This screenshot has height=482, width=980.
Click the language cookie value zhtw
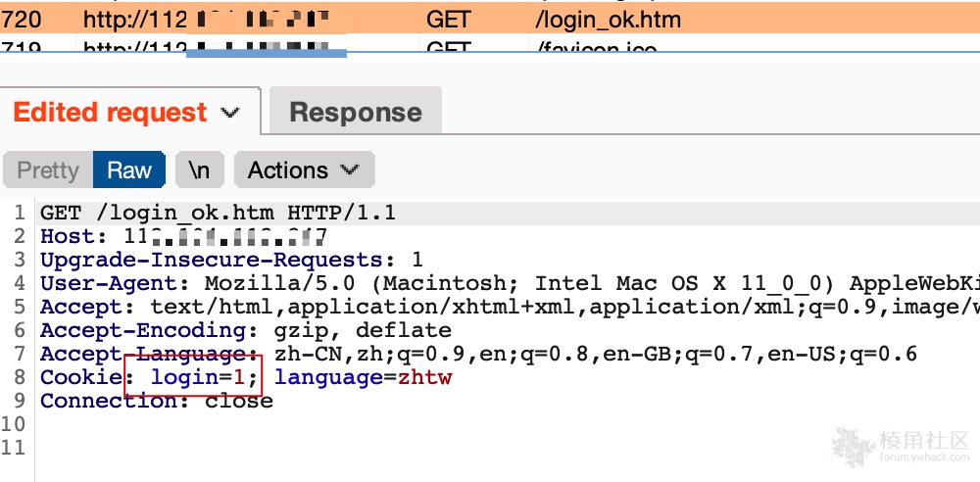(424, 377)
